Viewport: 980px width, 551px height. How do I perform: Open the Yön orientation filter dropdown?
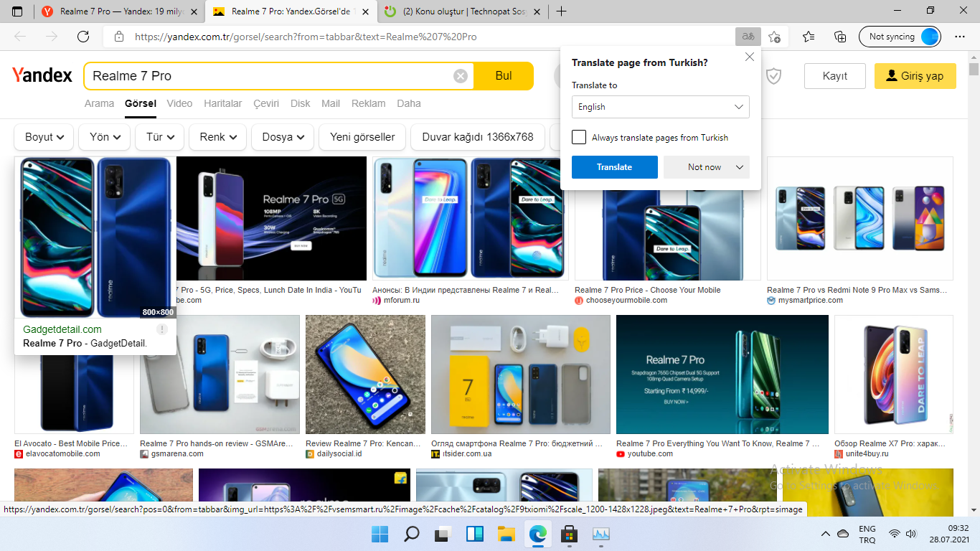point(105,137)
